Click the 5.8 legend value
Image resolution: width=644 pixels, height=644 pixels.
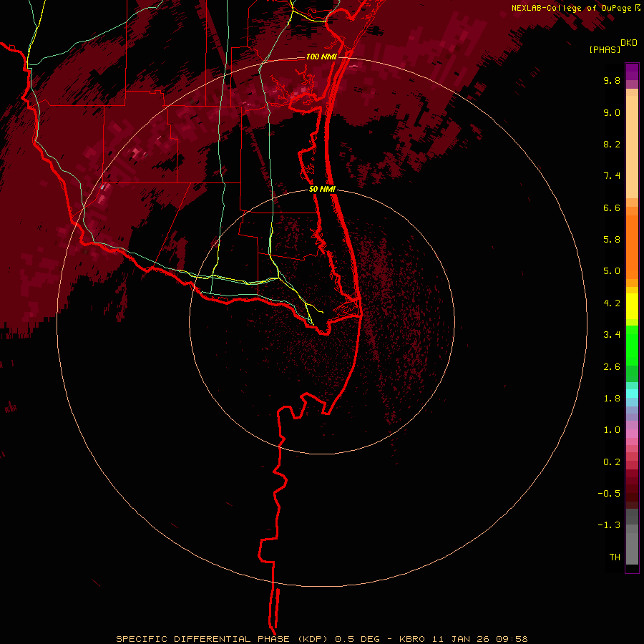(x=612, y=240)
